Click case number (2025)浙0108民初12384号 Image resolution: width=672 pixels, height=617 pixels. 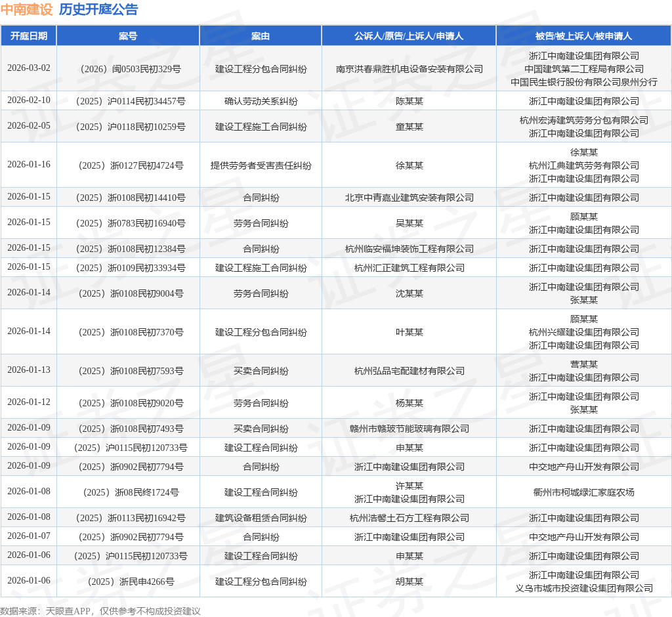point(131,249)
